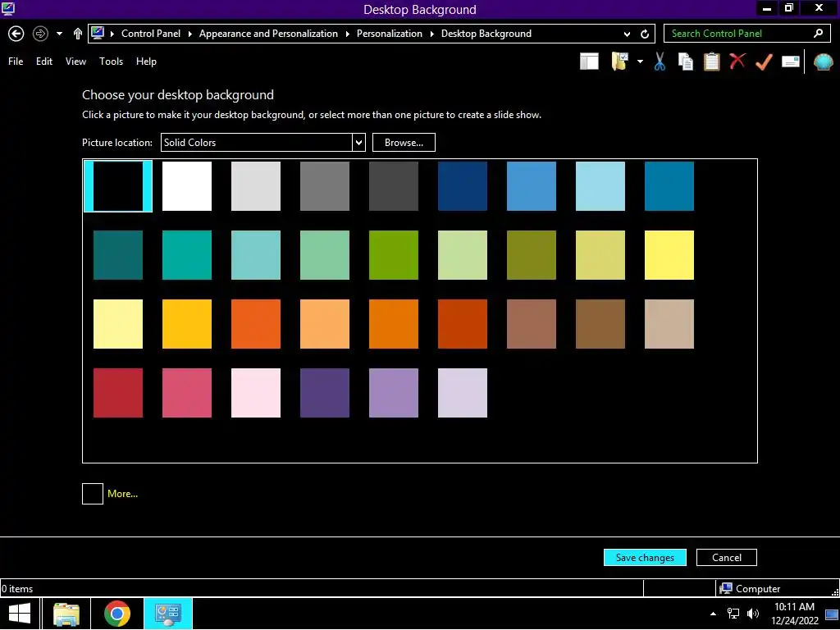The width and height of the screenshot is (840, 630).
Task: Click the search magnifier icon
Action: click(818, 33)
